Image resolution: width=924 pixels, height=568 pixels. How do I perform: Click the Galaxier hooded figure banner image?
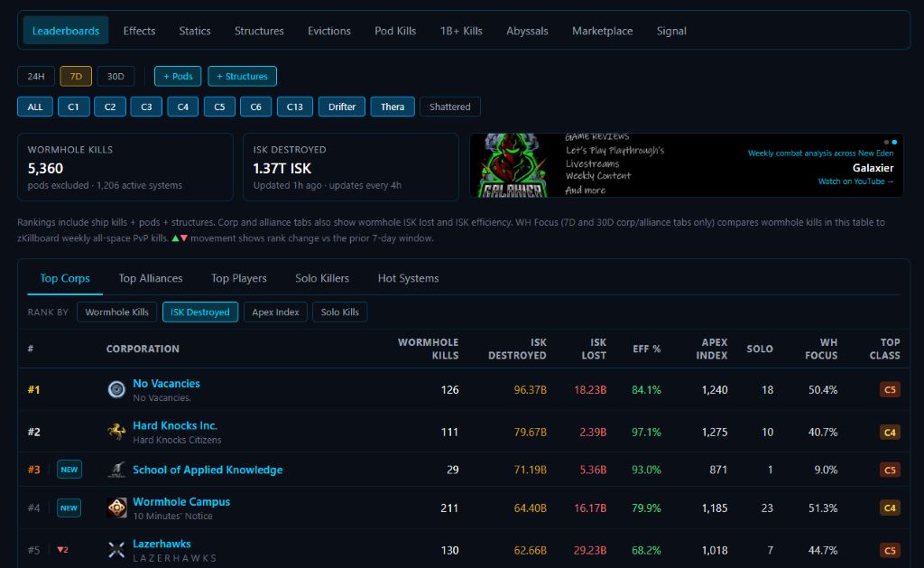(512, 165)
